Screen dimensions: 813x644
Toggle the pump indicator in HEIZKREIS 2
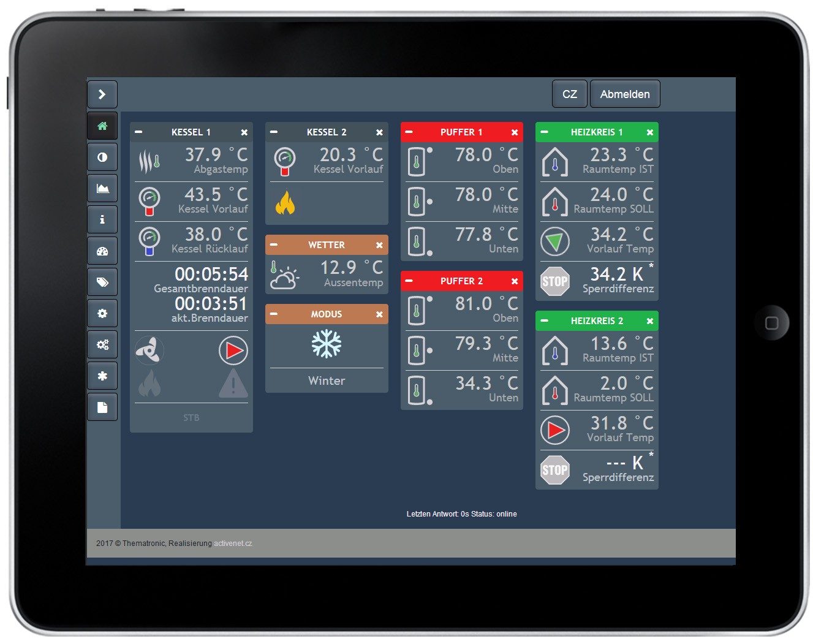click(x=555, y=430)
